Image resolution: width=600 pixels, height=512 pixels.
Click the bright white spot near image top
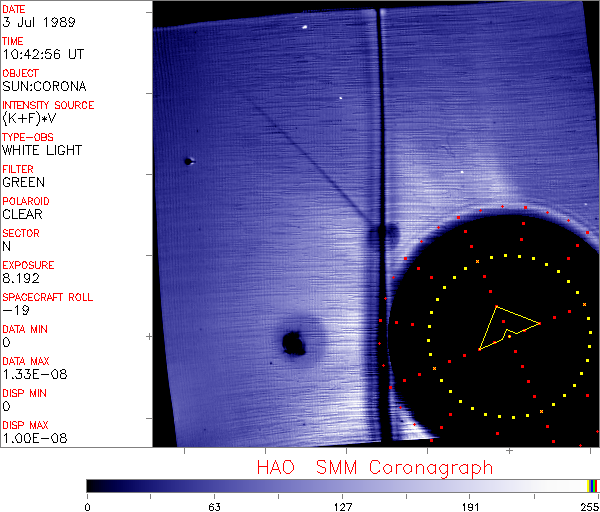click(305, 27)
